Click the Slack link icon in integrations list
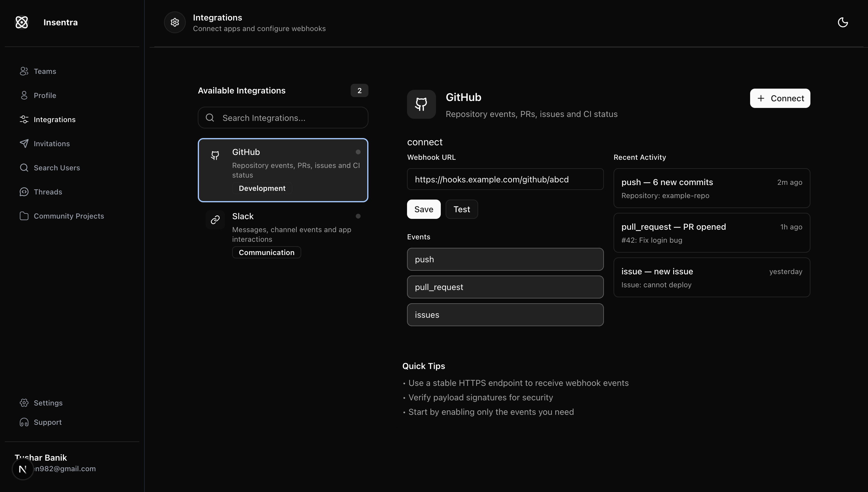 [x=215, y=220]
